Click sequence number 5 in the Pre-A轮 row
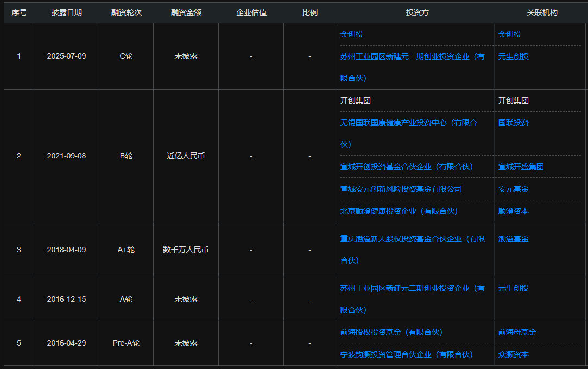 pyautogui.click(x=19, y=343)
